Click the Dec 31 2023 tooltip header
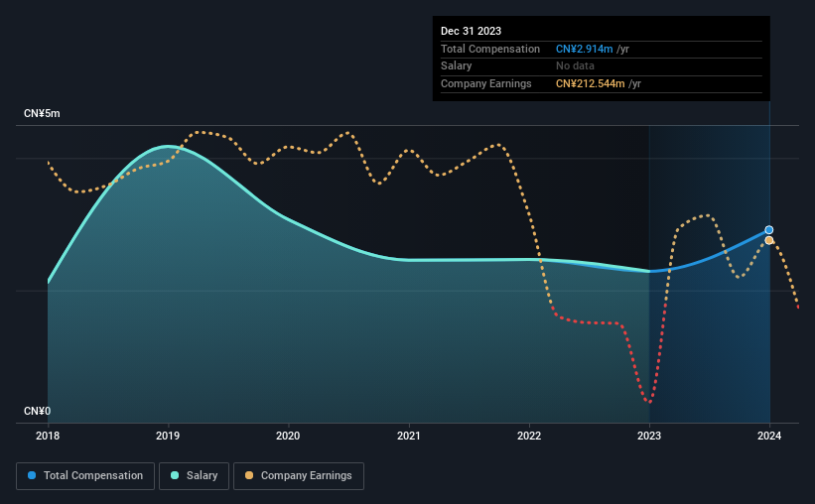This screenshot has height=504, width=815. point(471,31)
